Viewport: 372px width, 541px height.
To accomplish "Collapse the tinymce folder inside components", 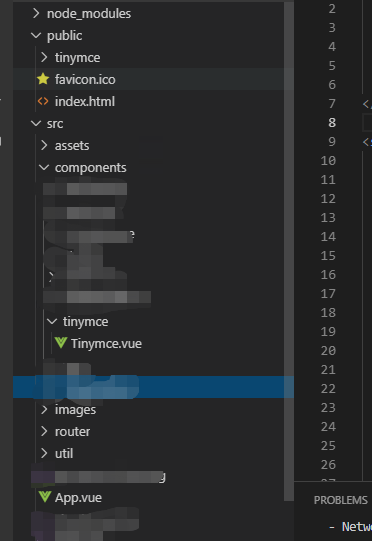I will point(52,321).
